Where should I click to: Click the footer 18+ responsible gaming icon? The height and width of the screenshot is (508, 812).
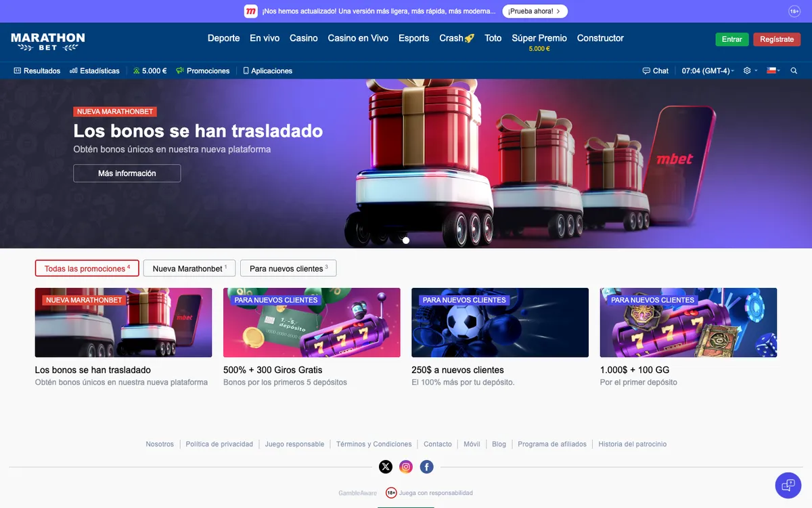(391, 493)
